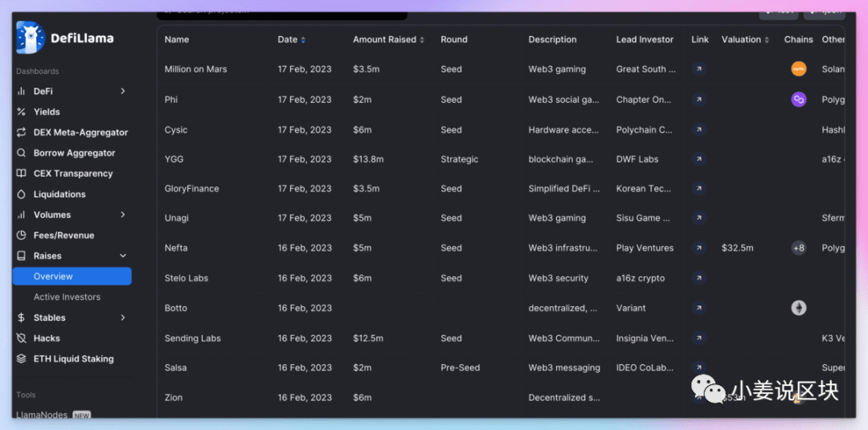
Task: Click "a16z crypto" lead investor cell
Action: click(x=641, y=278)
